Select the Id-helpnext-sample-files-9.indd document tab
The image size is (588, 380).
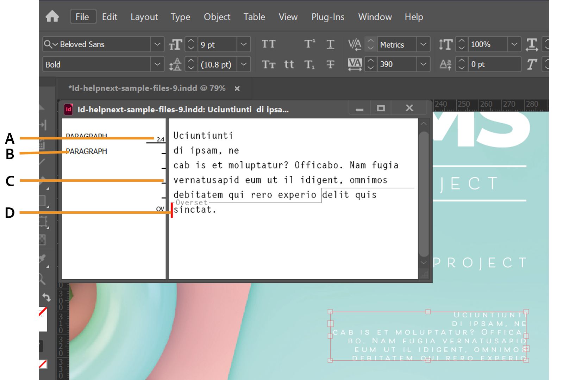[147, 88]
